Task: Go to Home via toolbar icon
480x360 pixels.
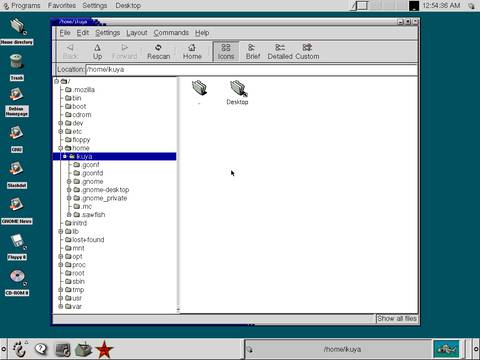Action: pos(192,52)
